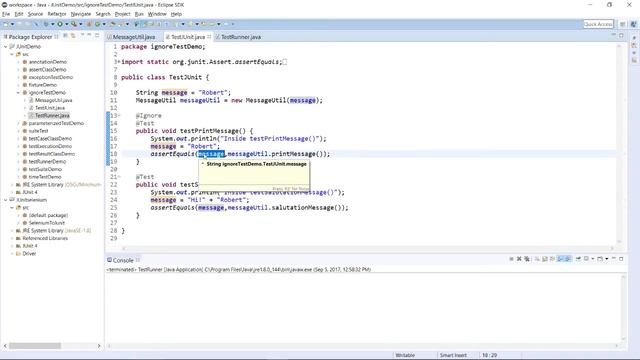640x360 pixels.
Task: Open the Open Perspective icon
Action: click(622, 24)
